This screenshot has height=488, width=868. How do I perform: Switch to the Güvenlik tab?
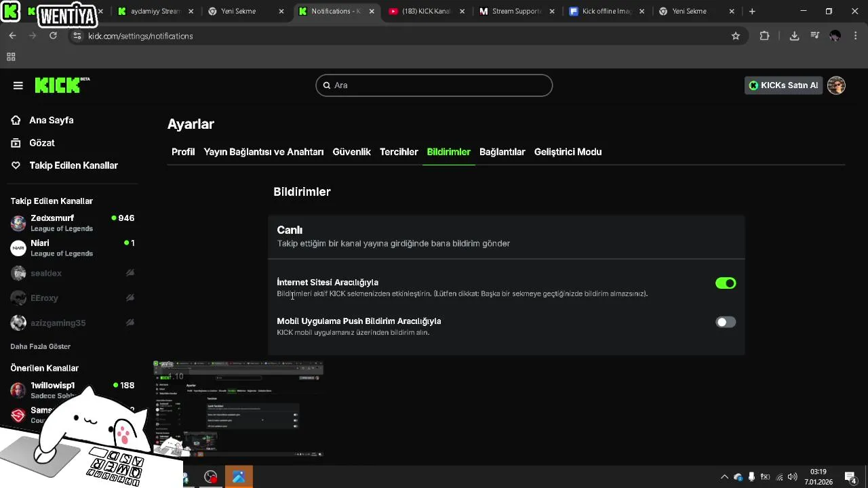[351, 152]
